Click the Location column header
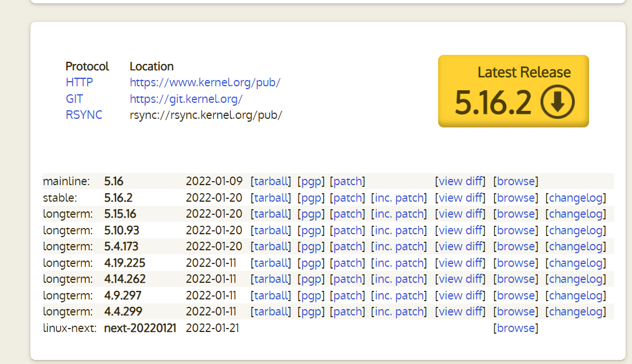The width and height of the screenshot is (632, 364). pos(152,66)
